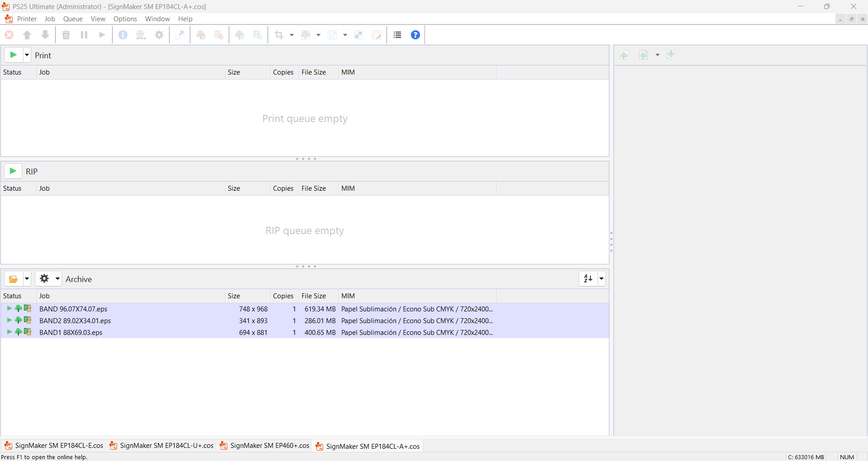Click the RIP queue MIM column header
This screenshot has height=461, width=868.
pyautogui.click(x=417, y=188)
